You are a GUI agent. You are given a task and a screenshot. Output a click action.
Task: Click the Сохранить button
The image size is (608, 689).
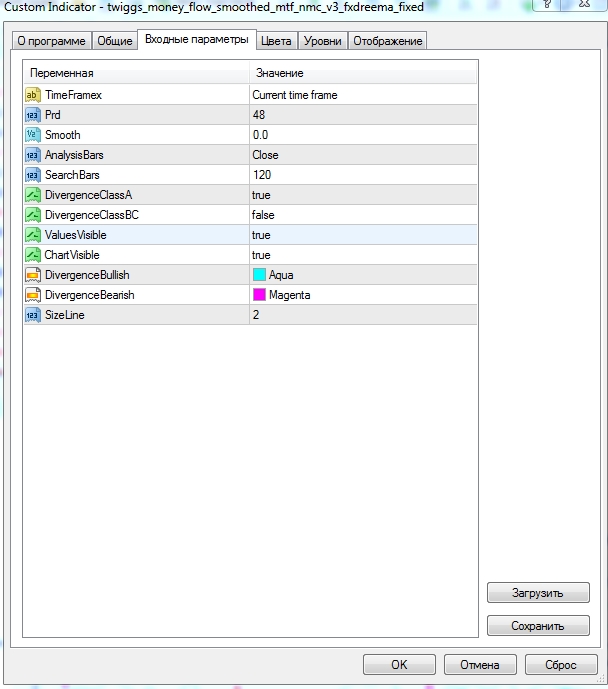click(538, 625)
